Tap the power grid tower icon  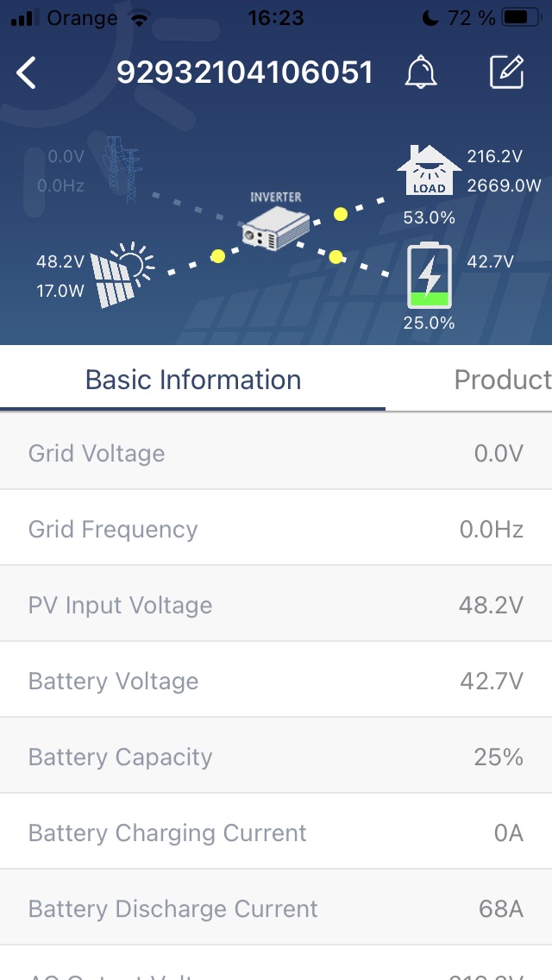122,169
